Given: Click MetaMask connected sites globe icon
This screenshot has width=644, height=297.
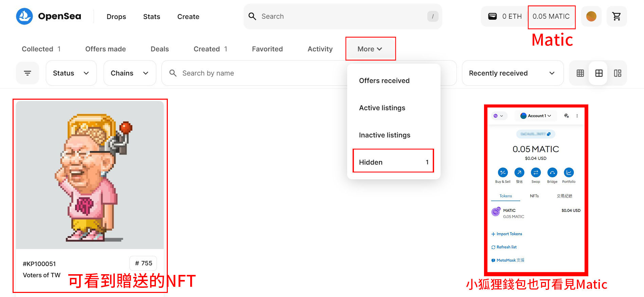Looking at the screenshot, I should 566,116.
